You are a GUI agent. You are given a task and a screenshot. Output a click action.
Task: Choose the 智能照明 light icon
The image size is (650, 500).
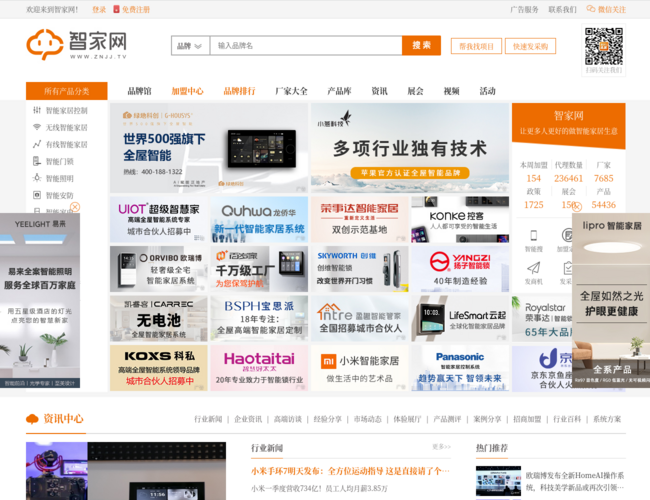pyautogui.click(x=37, y=178)
